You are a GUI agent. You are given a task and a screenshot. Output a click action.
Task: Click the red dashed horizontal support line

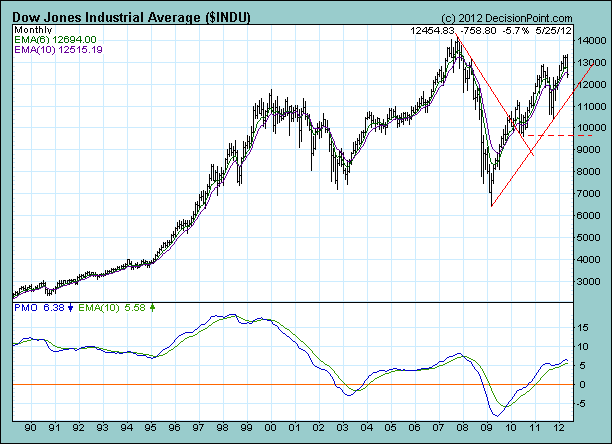pos(560,135)
